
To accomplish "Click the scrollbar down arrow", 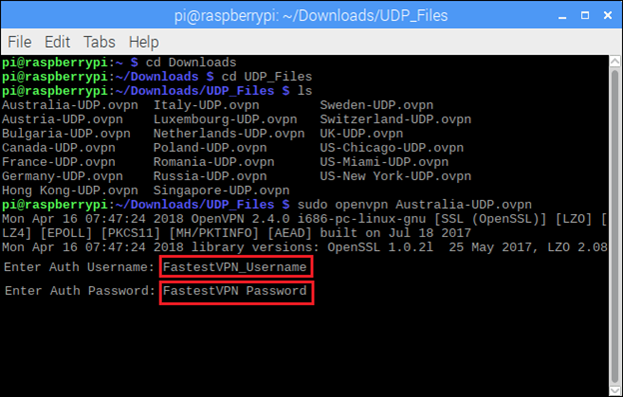I will coord(615,390).
